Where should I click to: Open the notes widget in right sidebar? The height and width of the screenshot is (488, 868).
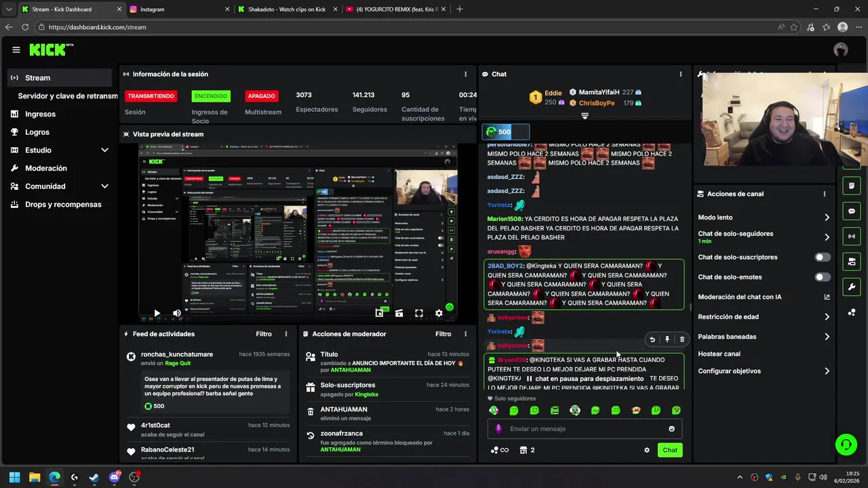tap(852, 186)
